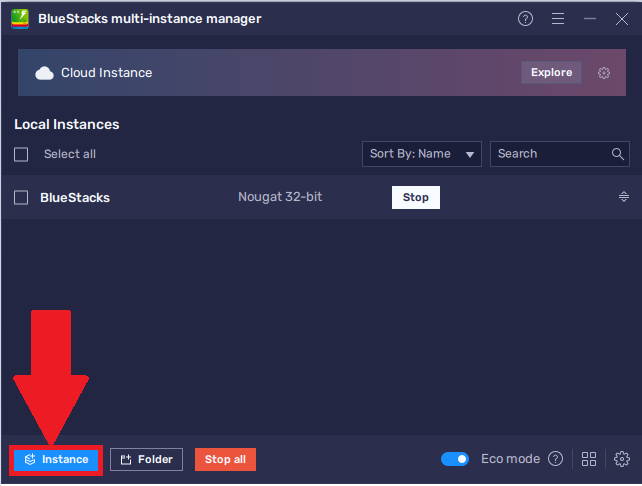
Task: Click the Eco mode label
Action: (x=510, y=459)
